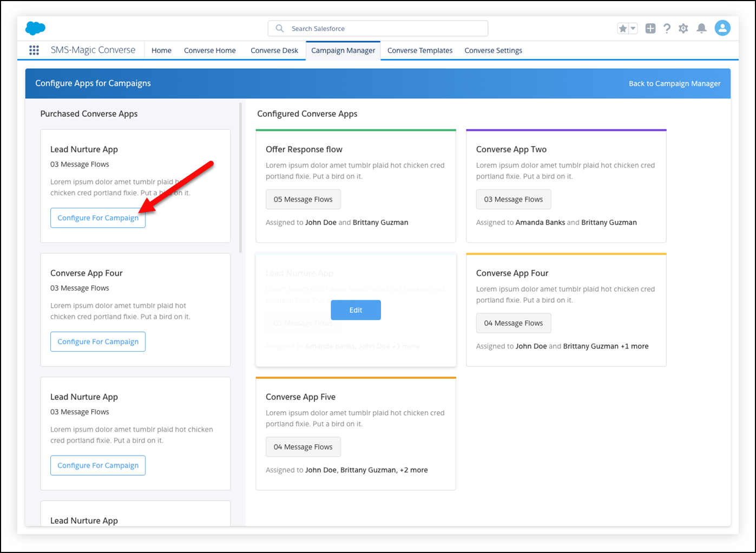The width and height of the screenshot is (756, 553).
Task: Open 05 Message Flows in Offer Response flow
Action: [x=303, y=199]
